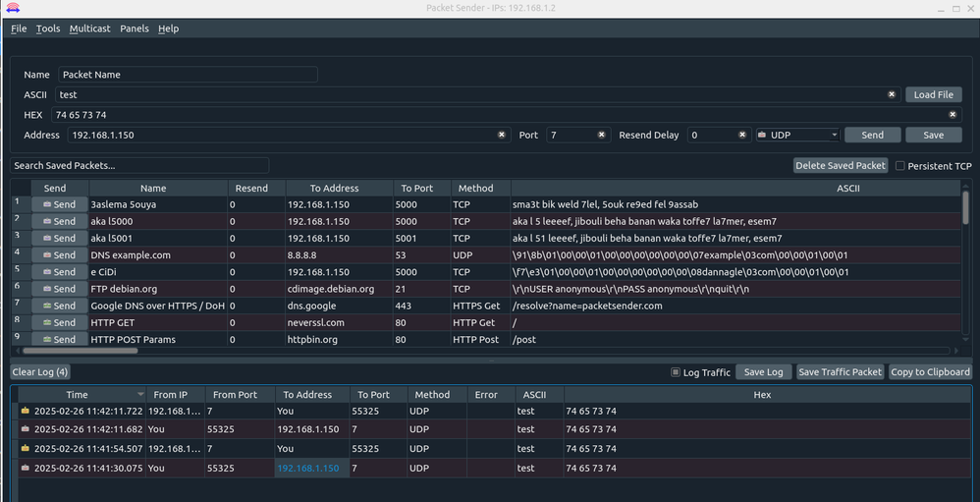
Task: Click the Packet Name input field
Action: click(188, 75)
